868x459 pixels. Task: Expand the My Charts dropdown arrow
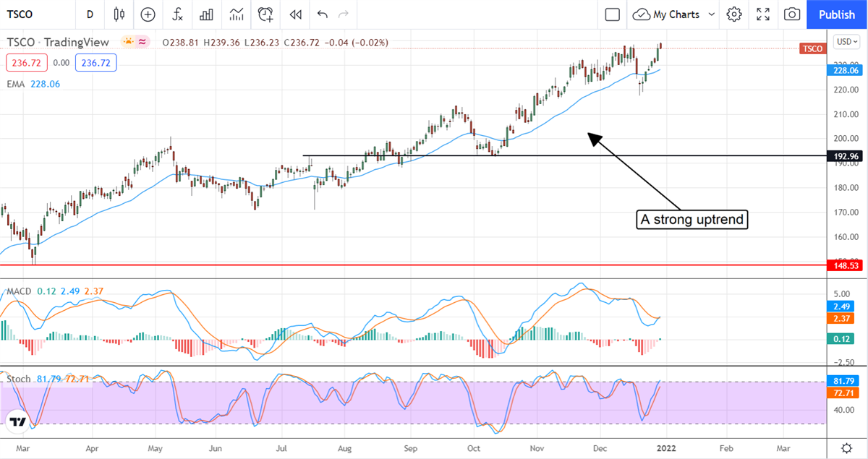(712, 14)
